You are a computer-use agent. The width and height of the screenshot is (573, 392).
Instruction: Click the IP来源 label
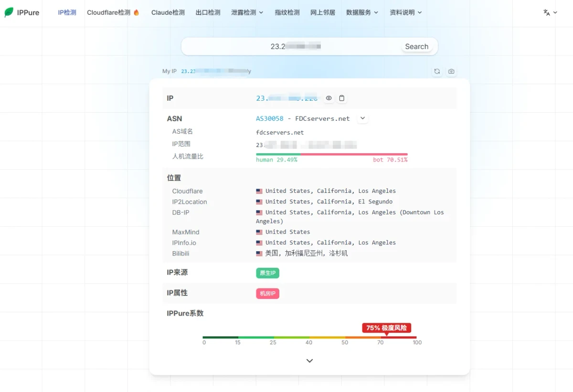tap(177, 273)
